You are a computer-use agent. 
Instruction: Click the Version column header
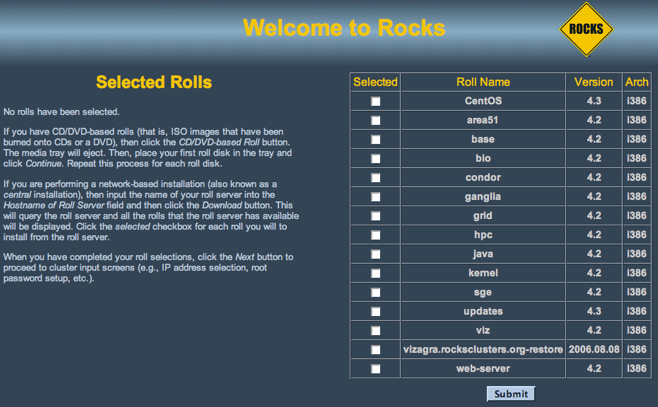click(x=594, y=82)
